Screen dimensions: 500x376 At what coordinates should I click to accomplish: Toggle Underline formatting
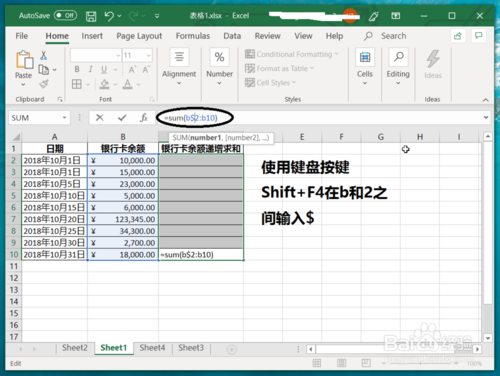pos(104,69)
